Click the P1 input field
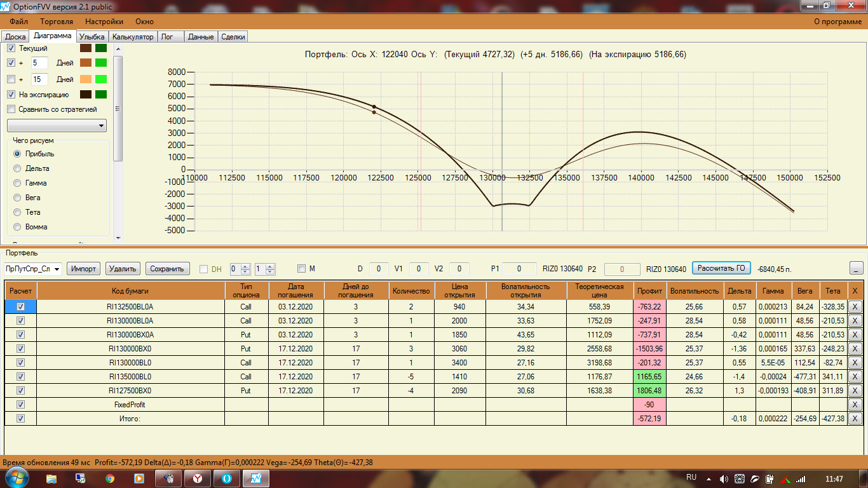This screenshot has height=488, width=868. pyautogui.click(x=518, y=269)
